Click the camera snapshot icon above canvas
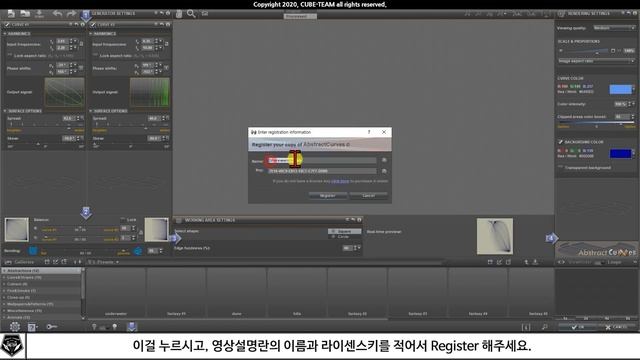Screen dimensions: 640x360 [x=204, y=14]
